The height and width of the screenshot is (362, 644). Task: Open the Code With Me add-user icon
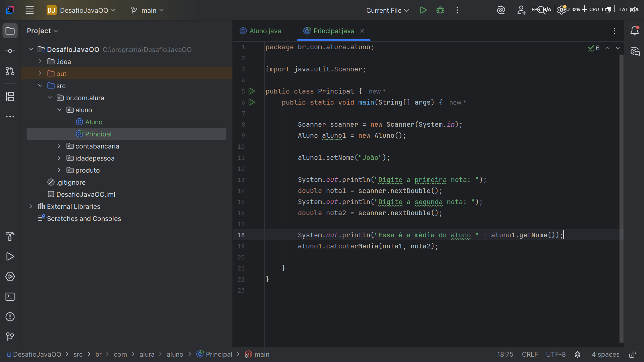click(521, 10)
